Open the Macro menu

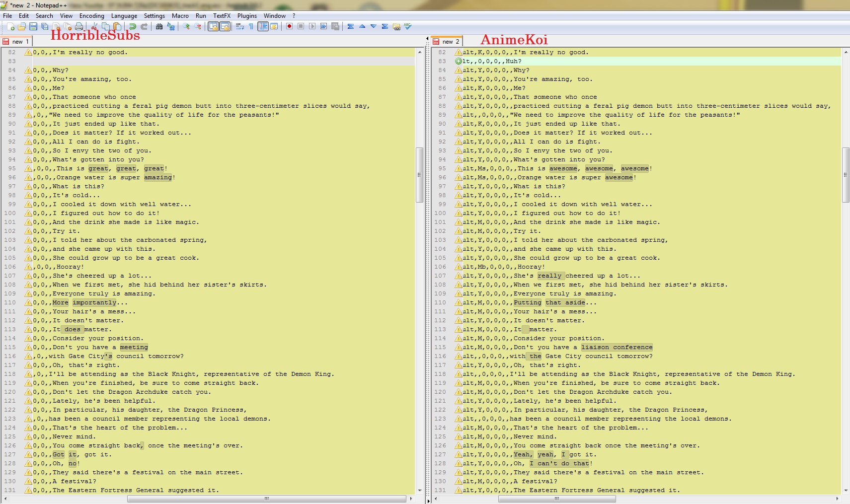pyautogui.click(x=180, y=16)
